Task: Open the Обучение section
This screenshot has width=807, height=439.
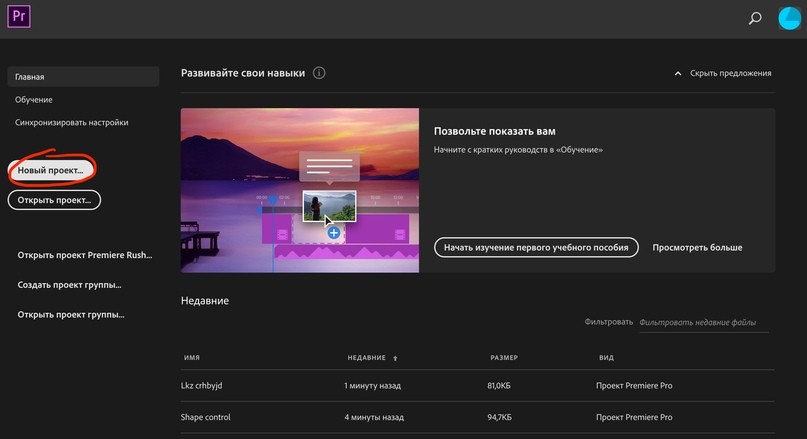Action: point(33,100)
